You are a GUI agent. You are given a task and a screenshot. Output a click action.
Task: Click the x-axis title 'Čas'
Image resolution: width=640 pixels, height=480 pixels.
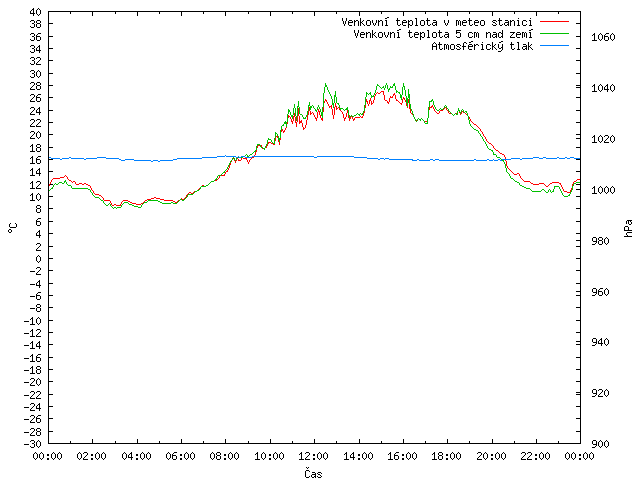313,473
